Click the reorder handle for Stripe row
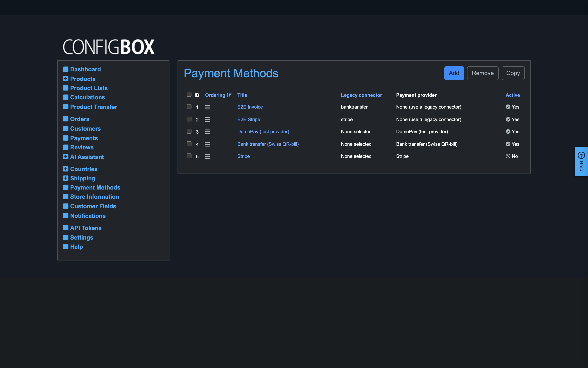This screenshot has height=368, width=588. [x=207, y=157]
